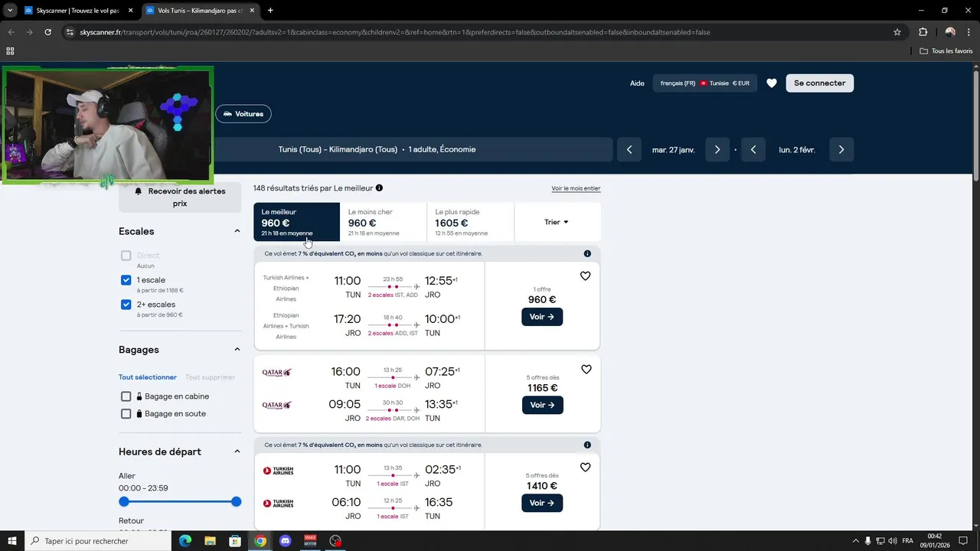
Task: Save the 960 € Turkish/Ethiopian flight heart
Action: tap(585, 276)
